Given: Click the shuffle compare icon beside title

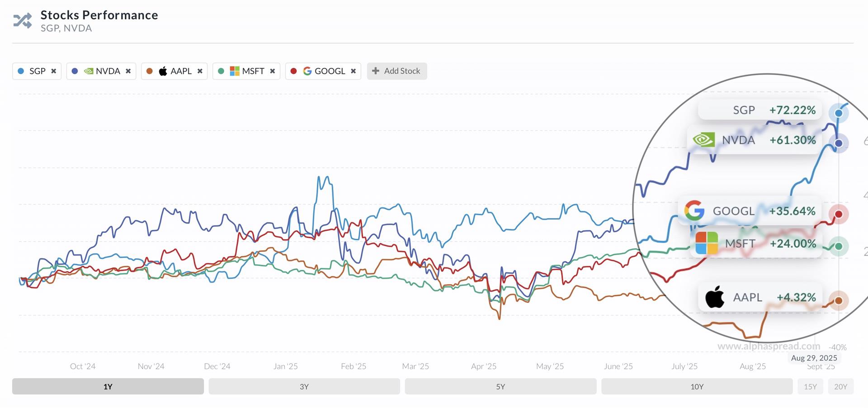Looking at the screenshot, I should click(23, 21).
